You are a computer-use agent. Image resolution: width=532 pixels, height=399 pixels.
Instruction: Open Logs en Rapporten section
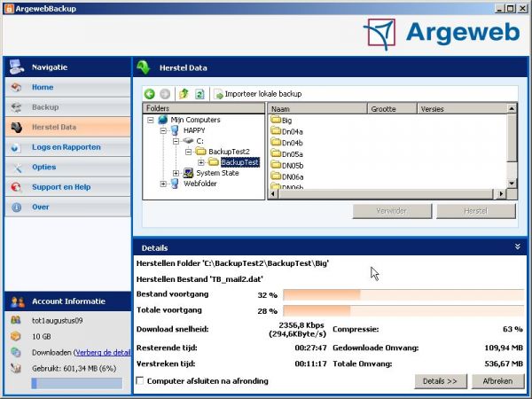[68, 147]
